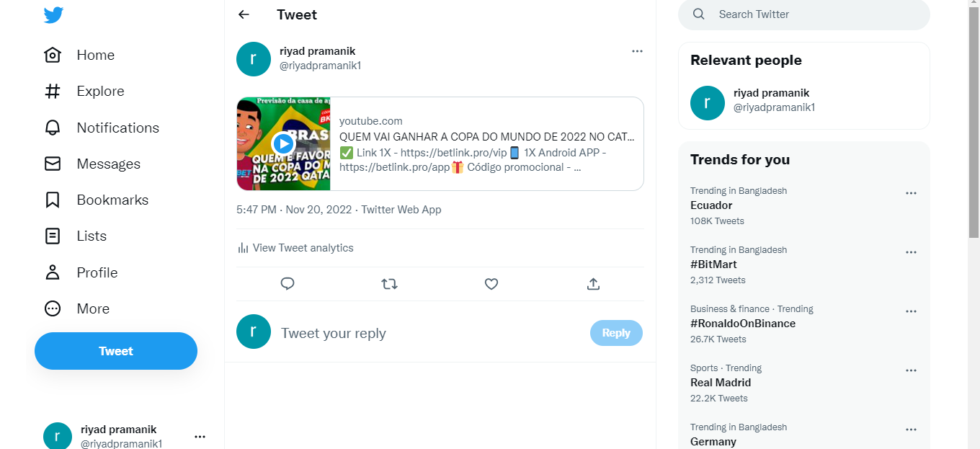Open Notifications from the bell icon

(x=53, y=128)
